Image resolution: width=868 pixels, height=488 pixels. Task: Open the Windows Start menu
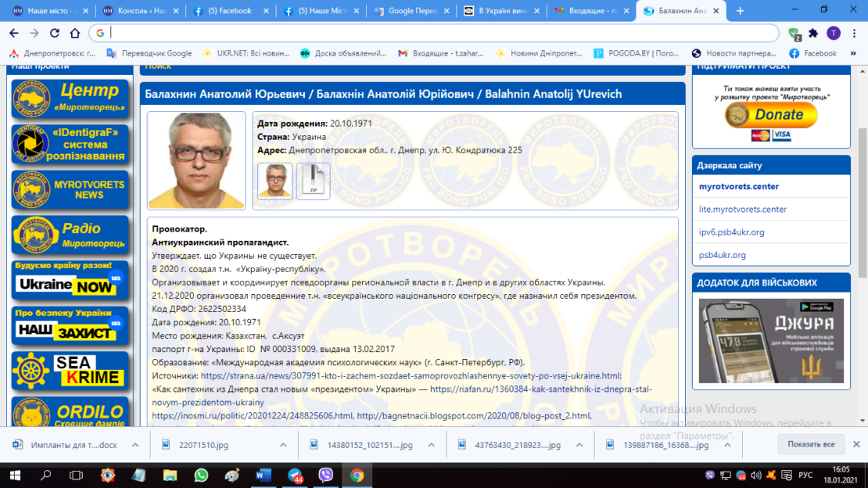15,475
